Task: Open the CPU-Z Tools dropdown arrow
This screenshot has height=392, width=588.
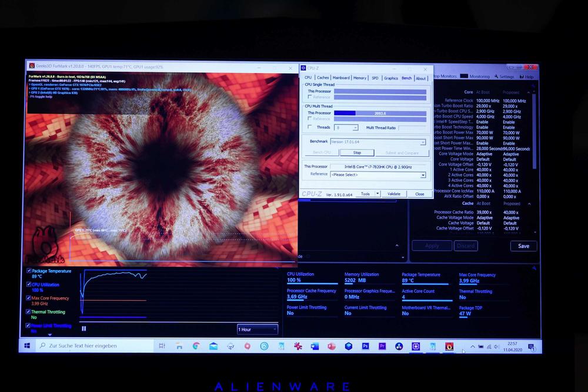Action: [376, 194]
